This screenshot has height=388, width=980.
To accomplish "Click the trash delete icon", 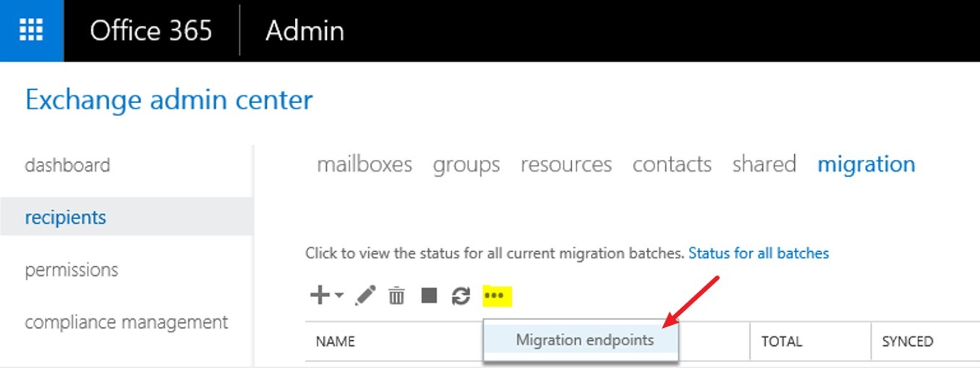I will (x=396, y=295).
